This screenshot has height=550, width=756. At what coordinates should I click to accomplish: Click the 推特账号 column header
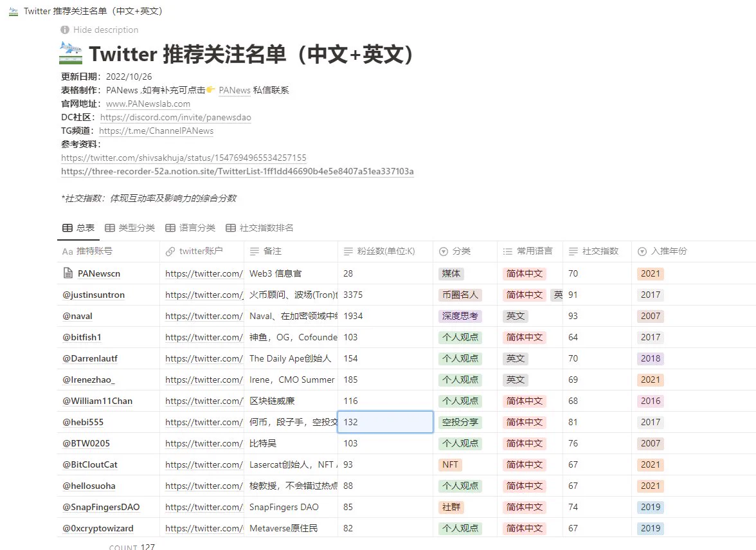pyautogui.click(x=109, y=252)
